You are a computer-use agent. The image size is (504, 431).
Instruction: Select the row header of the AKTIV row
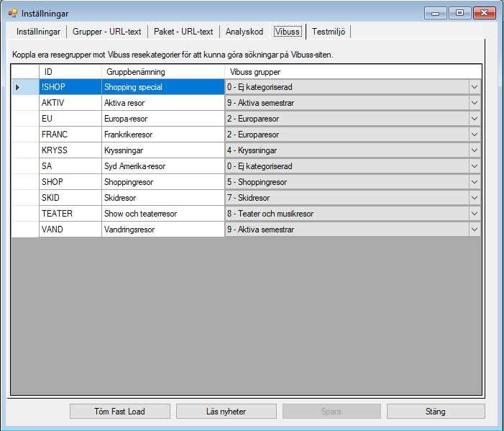pos(25,103)
